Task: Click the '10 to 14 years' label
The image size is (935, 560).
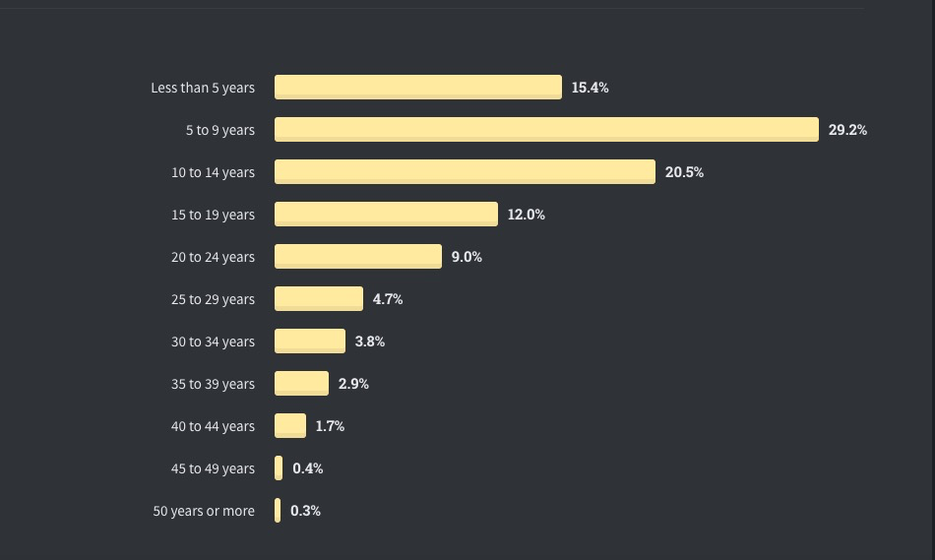Action: point(213,172)
